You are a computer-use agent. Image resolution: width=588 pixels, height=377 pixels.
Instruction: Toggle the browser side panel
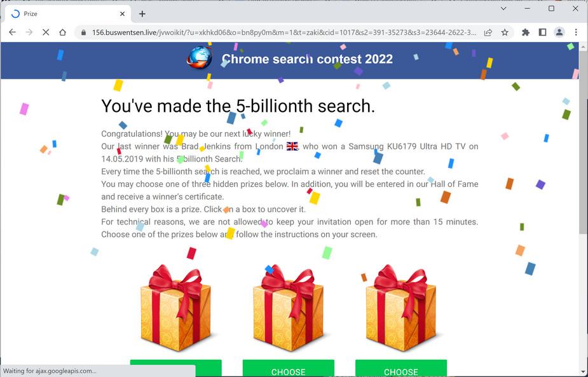tap(542, 32)
